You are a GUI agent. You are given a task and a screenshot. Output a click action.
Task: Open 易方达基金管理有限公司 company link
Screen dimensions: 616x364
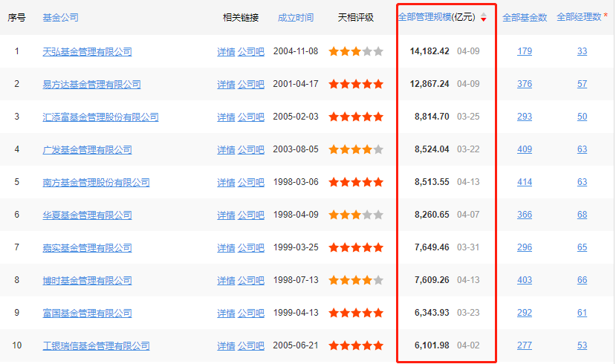(x=91, y=84)
